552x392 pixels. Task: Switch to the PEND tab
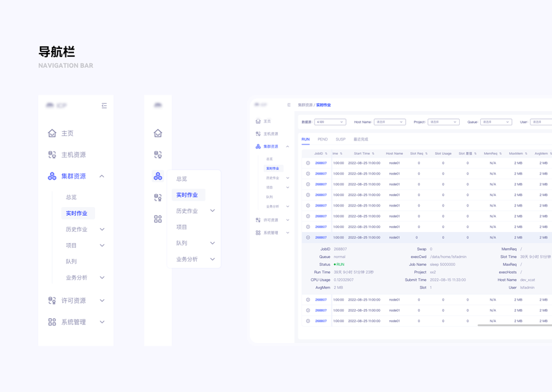(322, 139)
